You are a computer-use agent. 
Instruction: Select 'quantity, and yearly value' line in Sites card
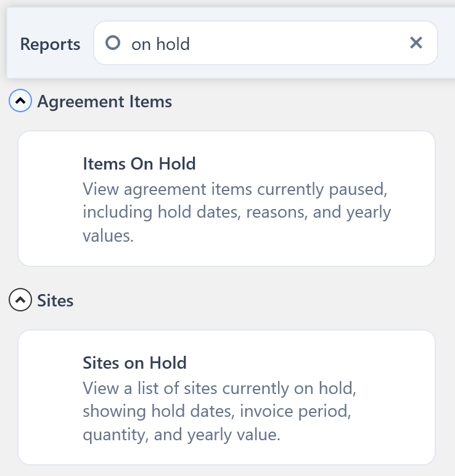[182, 435]
